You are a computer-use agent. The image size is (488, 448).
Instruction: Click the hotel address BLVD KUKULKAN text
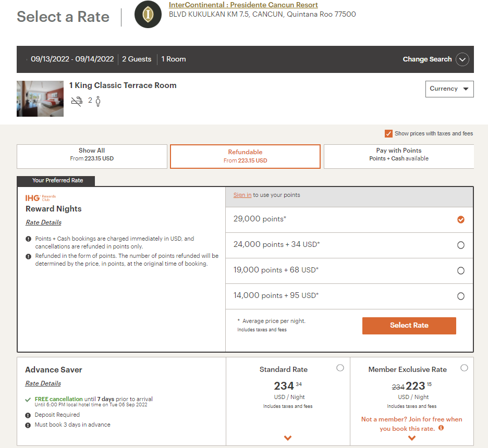click(x=262, y=14)
